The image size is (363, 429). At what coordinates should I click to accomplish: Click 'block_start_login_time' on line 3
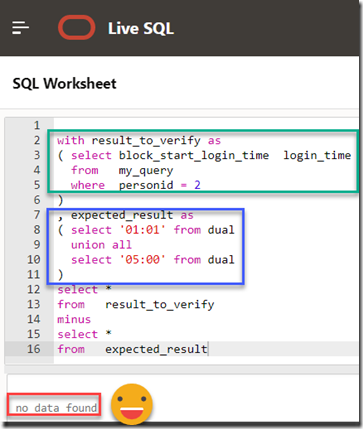pos(194,155)
